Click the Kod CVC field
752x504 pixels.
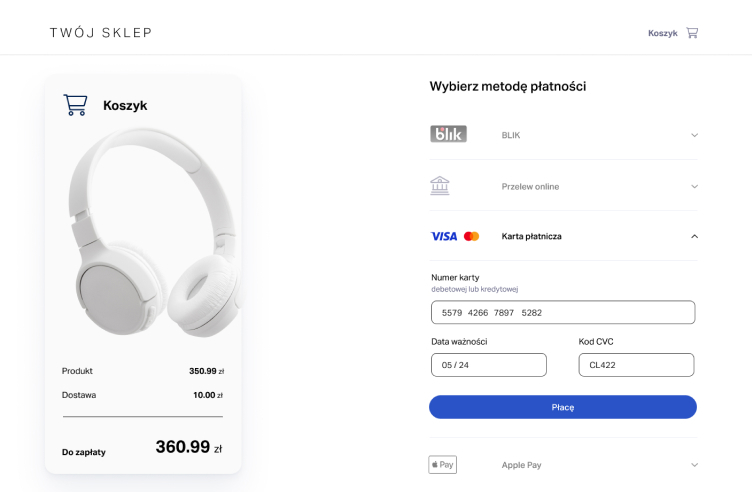636,365
